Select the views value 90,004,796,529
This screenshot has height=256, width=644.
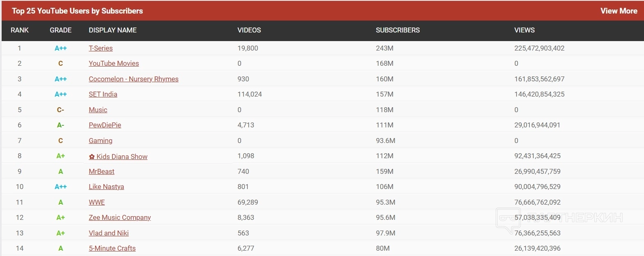537,187
